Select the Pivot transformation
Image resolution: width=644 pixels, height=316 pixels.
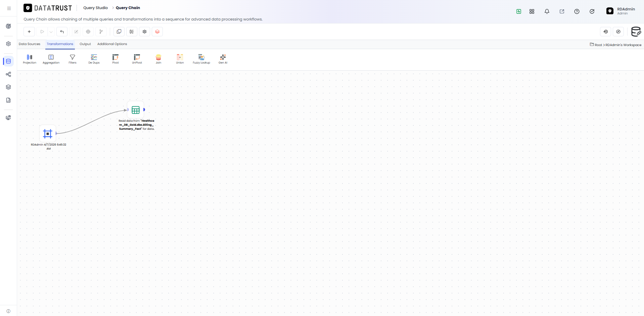click(116, 59)
